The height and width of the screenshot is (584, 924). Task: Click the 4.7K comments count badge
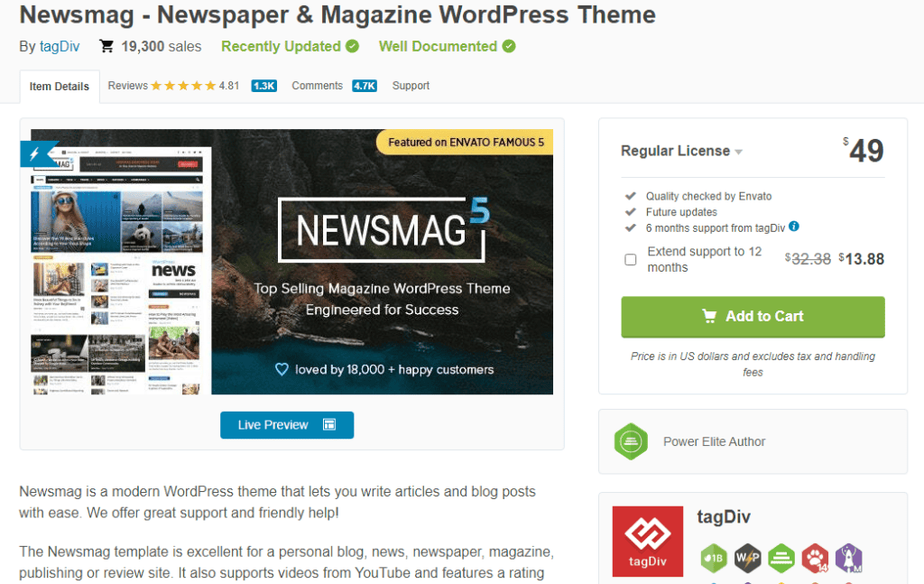pos(365,86)
